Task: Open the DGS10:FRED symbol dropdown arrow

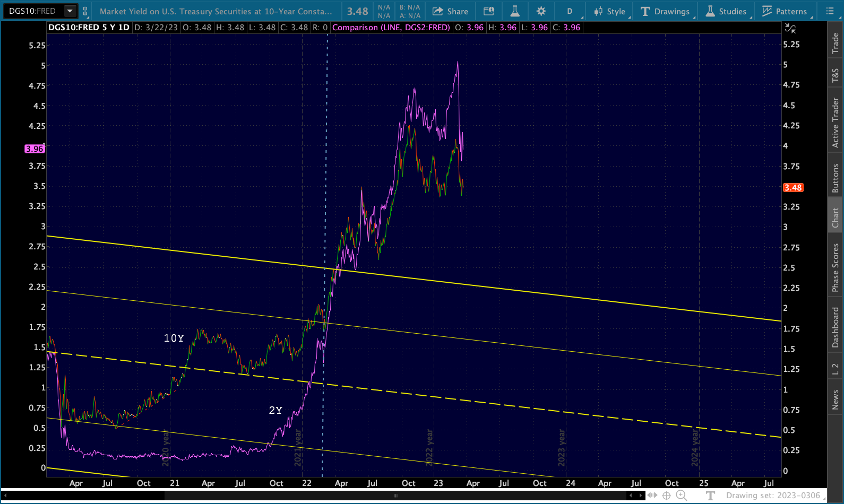Action: [70, 11]
